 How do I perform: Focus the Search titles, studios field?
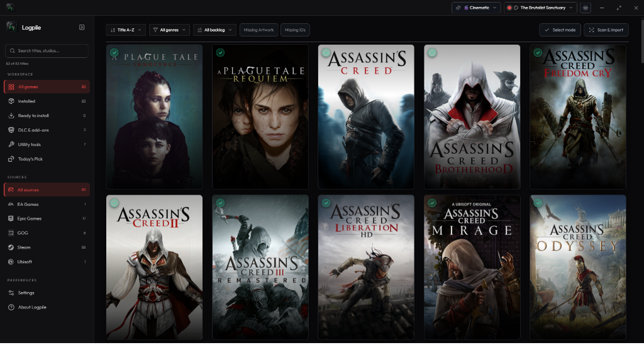click(47, 51)
